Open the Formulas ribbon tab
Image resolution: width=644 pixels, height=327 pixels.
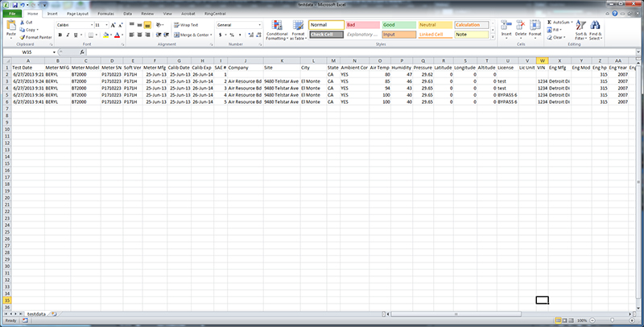pyautogui.click(x=105, y=14)
